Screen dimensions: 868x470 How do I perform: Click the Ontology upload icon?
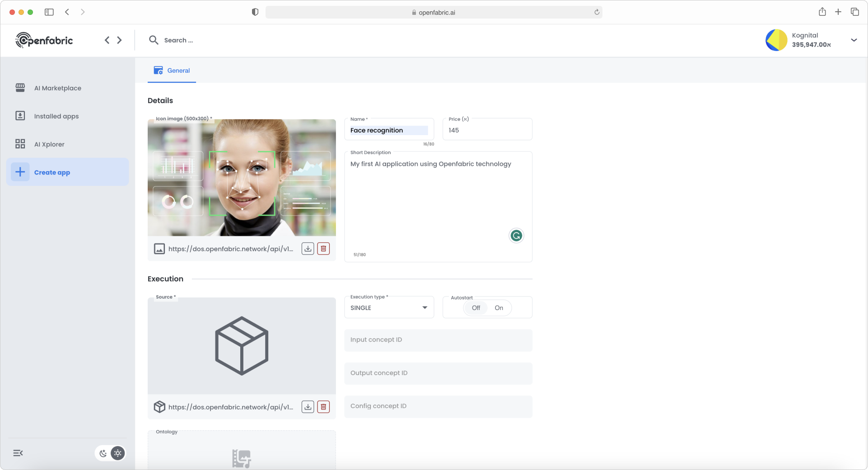click(242, 458)
